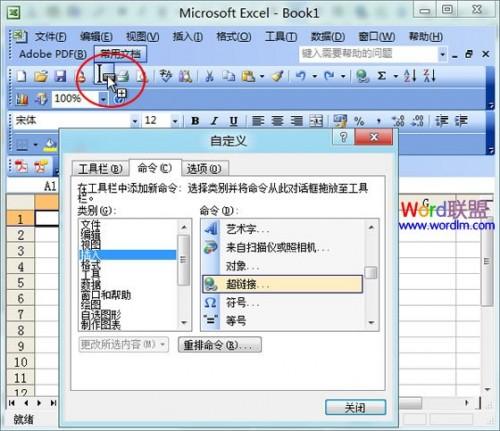500x431 pixels.
Task: Click the Copy icon
Action: [x=229, y=76]
